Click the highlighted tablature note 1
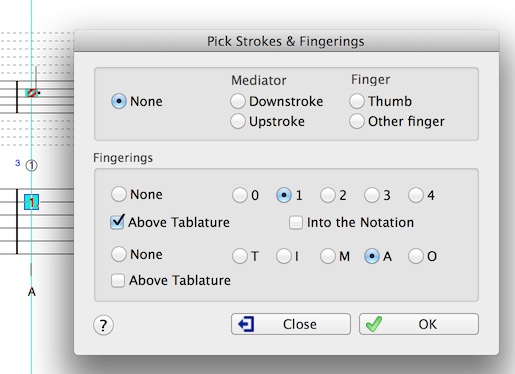515x374 pixels. pos(31,202)
